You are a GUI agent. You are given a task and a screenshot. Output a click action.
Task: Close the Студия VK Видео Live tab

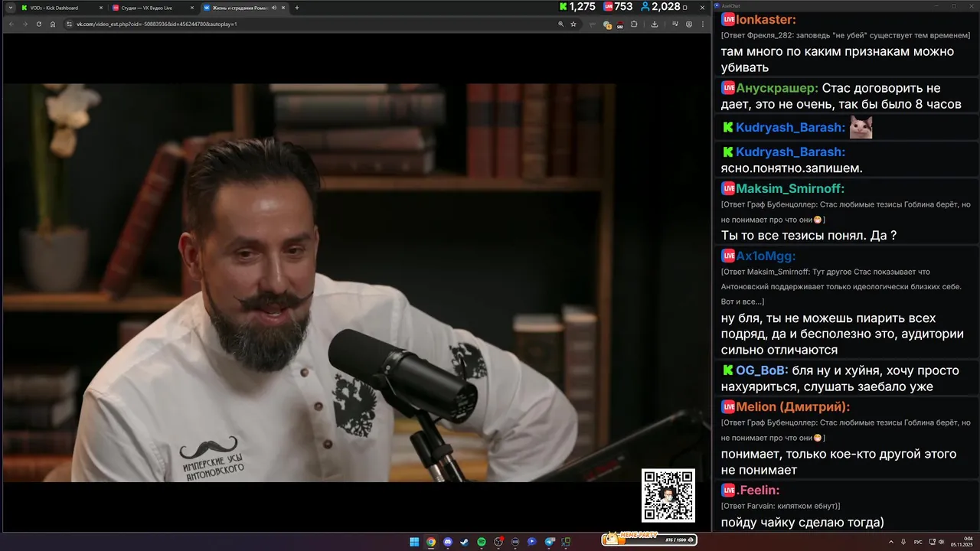191,8
